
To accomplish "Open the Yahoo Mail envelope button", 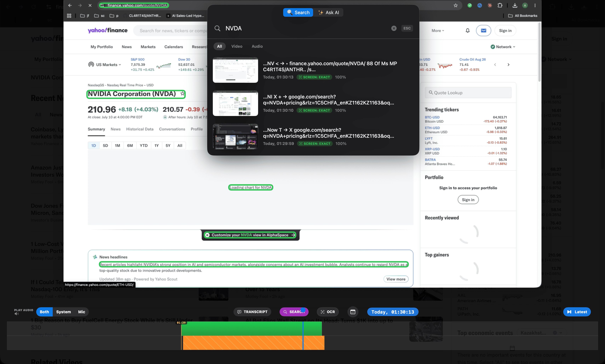I will pos(483,31).
